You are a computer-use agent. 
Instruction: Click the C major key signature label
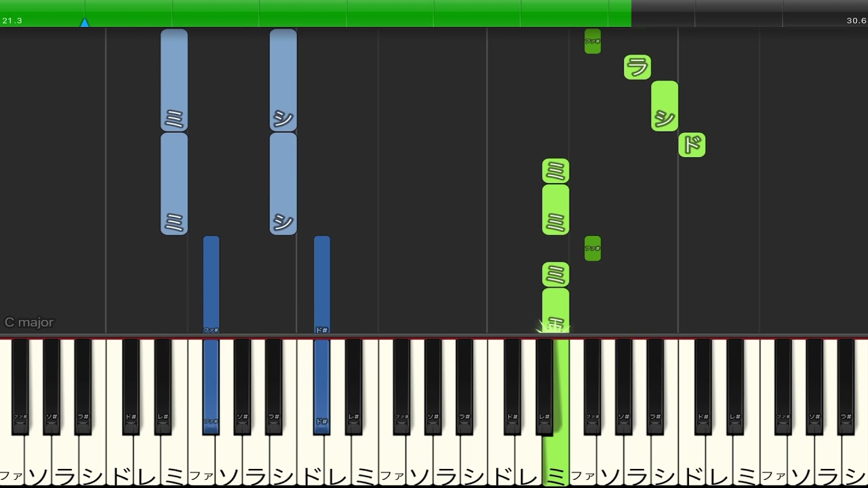(29, 323)
